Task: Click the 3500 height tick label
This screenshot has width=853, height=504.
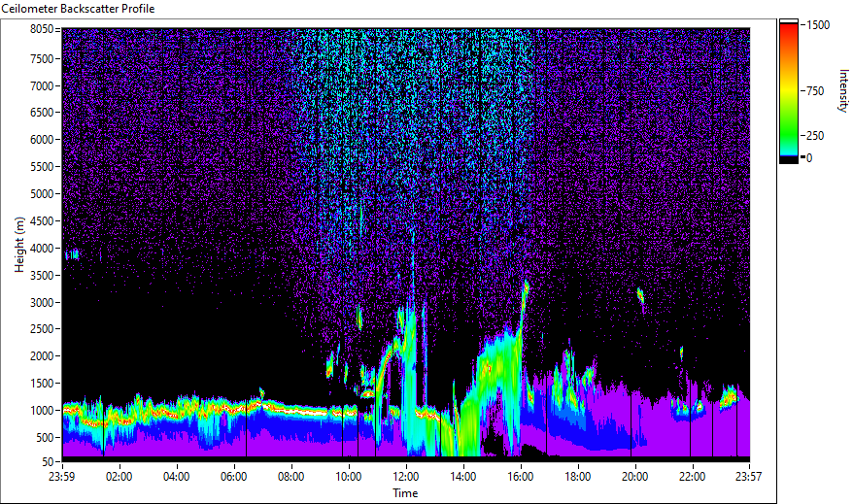Action: (42, 276)
